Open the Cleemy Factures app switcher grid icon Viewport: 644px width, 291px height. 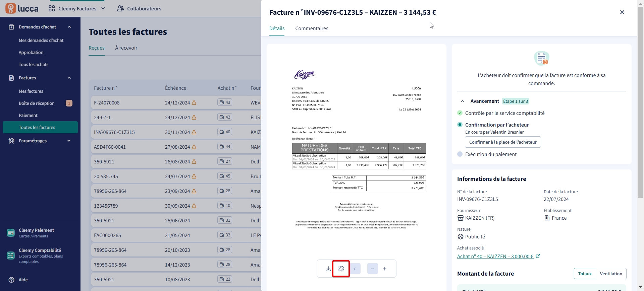(x=52, y=8)
